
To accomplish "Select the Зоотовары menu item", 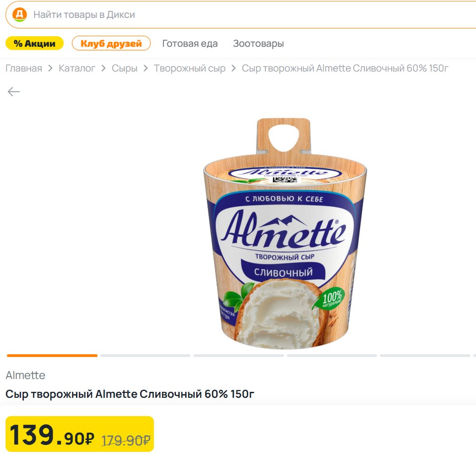I will [x=258, y=44].
